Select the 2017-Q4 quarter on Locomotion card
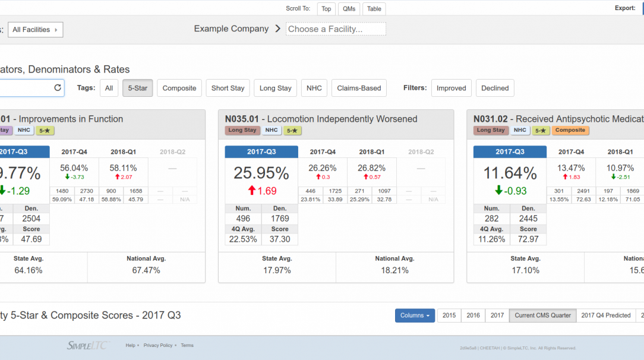Image resolution: width=644 pixels, height=360 pixels. pyautogui.click(x=323, y=152)
